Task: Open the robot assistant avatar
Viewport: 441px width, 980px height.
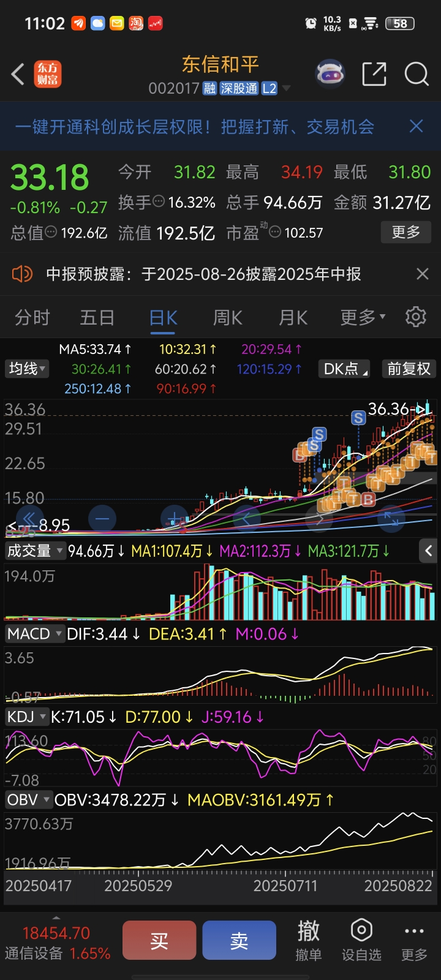Action: click(330, 75)
